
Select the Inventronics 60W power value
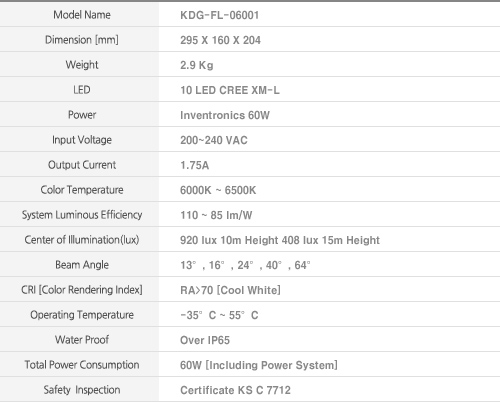pyautogui.click(x=225, y=115)
